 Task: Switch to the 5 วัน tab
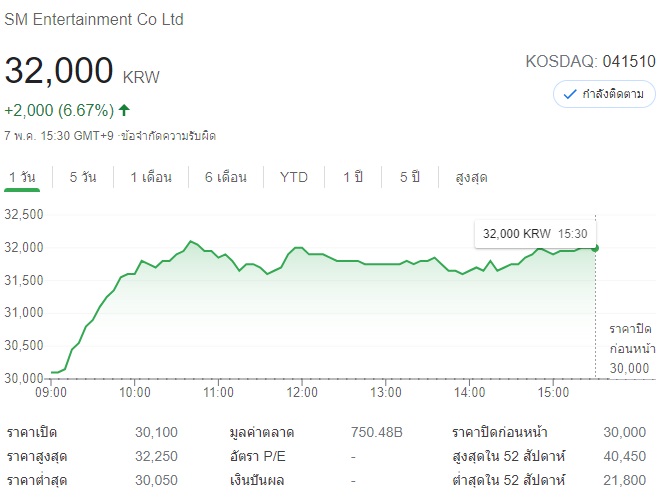pos(83,177)
